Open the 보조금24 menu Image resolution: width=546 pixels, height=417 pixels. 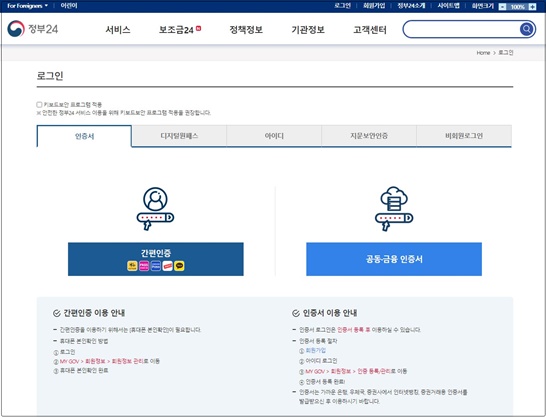pyautogui.click(x=176, y=30)
